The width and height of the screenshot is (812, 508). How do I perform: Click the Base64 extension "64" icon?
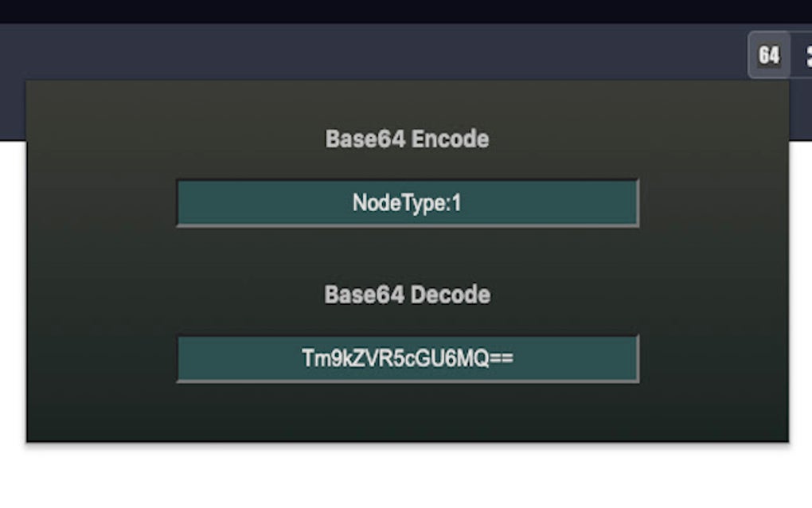click(x=769, y=55)
